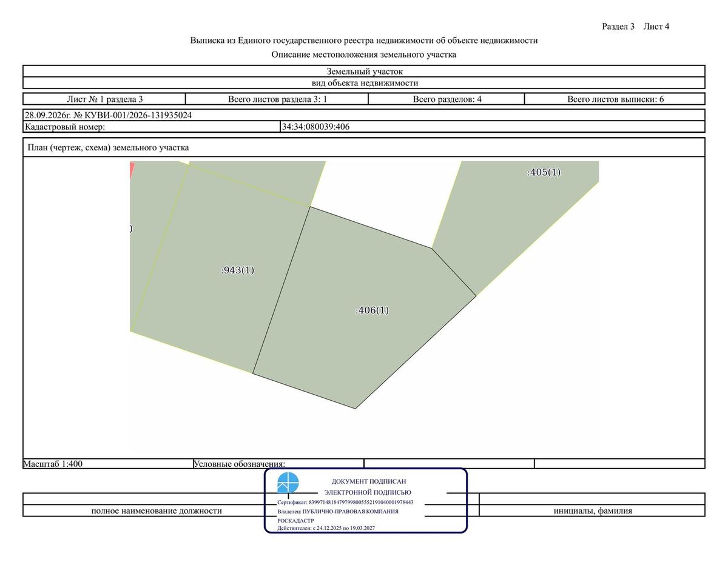
Task: Click the request number "КУВИ-001/2026-131935024" line
Action: point(364,115)
